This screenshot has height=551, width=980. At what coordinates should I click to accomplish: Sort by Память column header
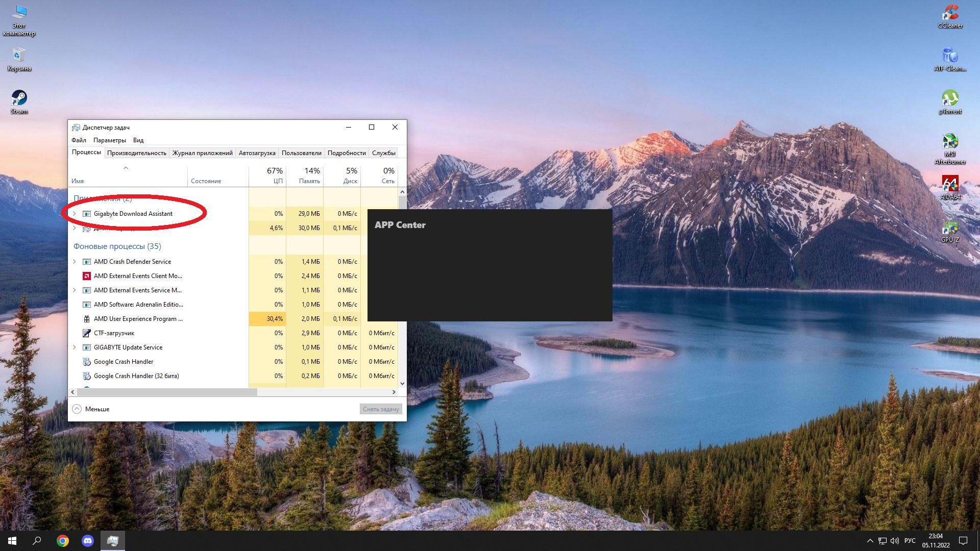pos(305,176)
